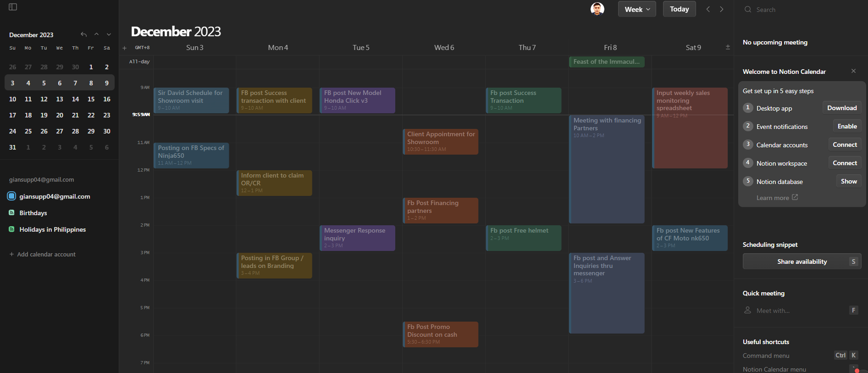Go to next week arrow
868x373 pixels.
point(721,9)
